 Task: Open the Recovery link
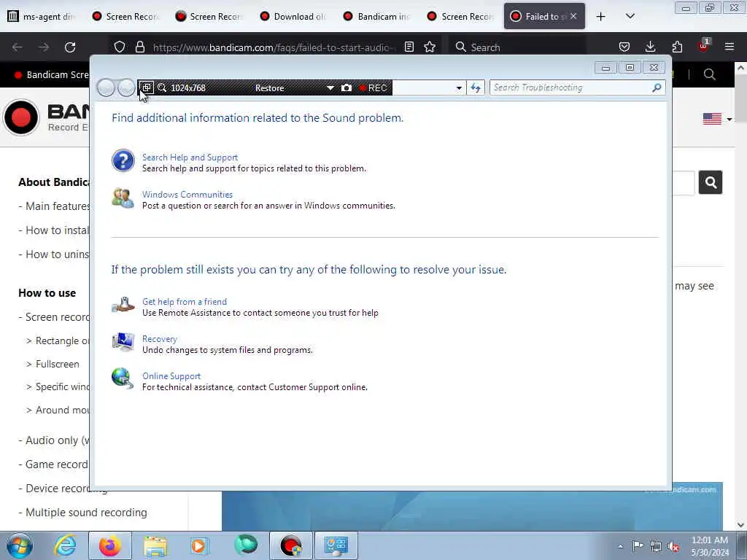[x=160, y=338]
